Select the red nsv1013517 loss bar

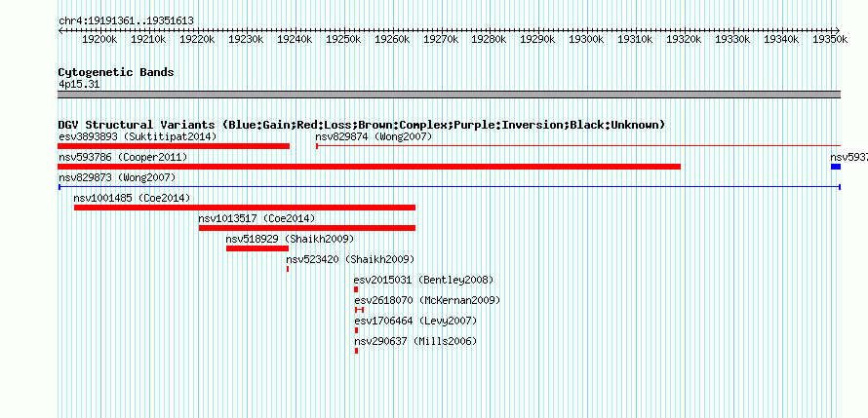coord(307,228)
